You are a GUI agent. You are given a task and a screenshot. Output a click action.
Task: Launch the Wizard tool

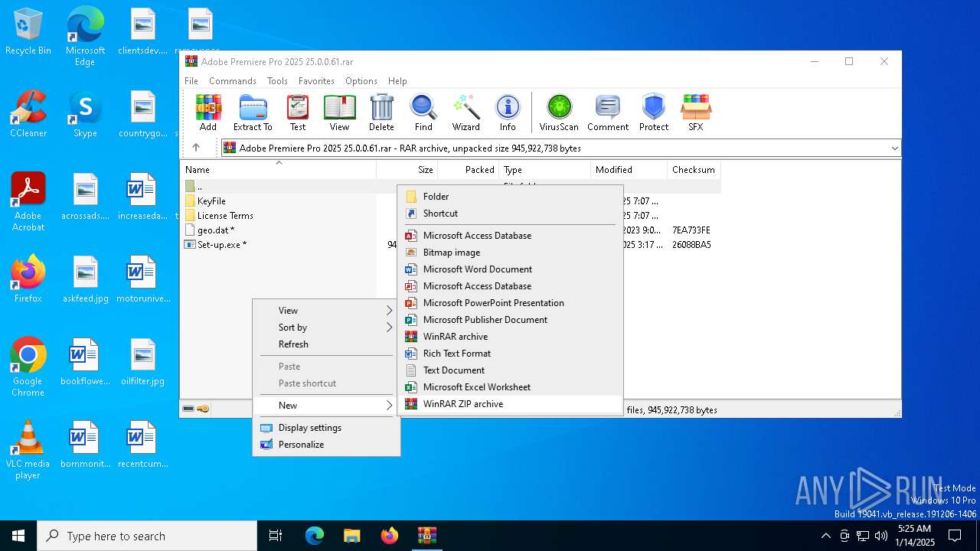(465, 113)
